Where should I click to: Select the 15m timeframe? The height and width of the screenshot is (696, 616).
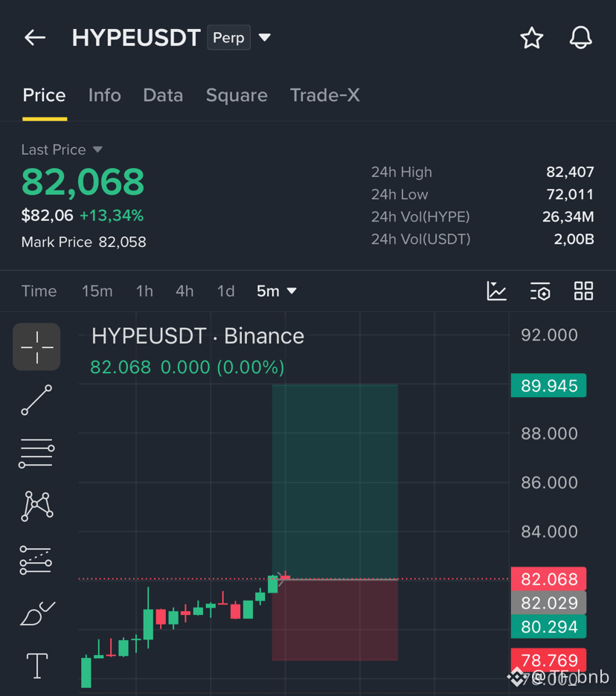97,291
